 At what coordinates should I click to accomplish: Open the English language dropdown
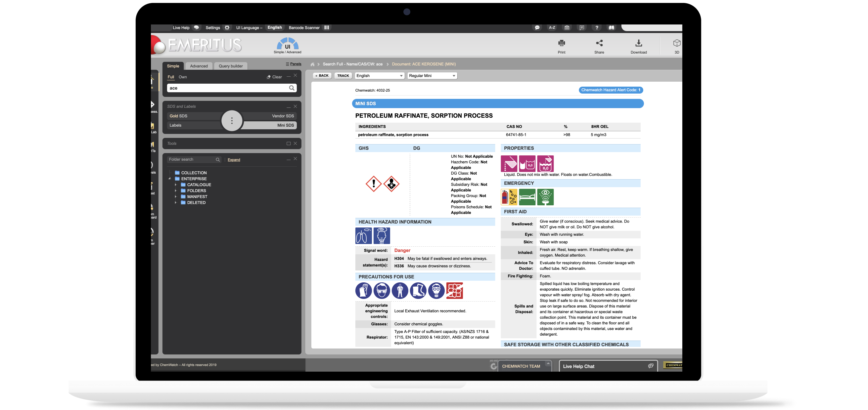[x=380, y=76]
